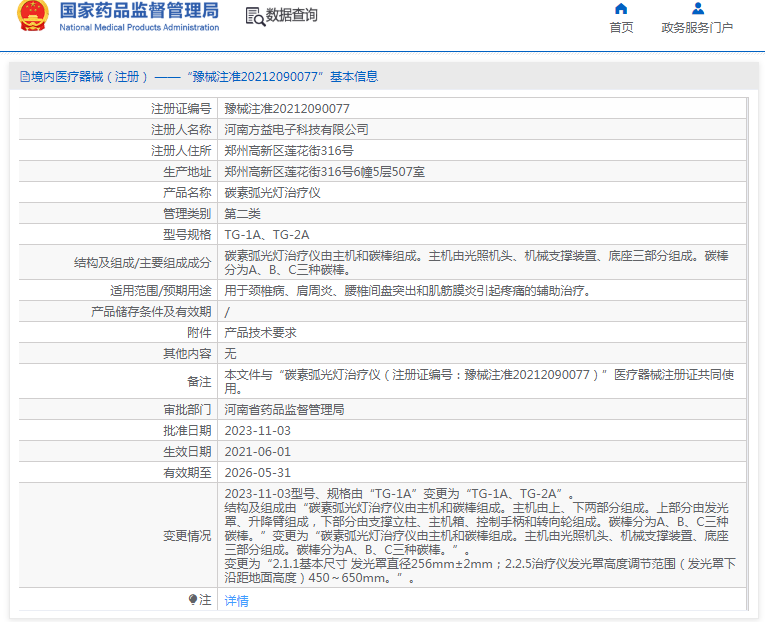Click the 生效日期 row label

point(187,452)
